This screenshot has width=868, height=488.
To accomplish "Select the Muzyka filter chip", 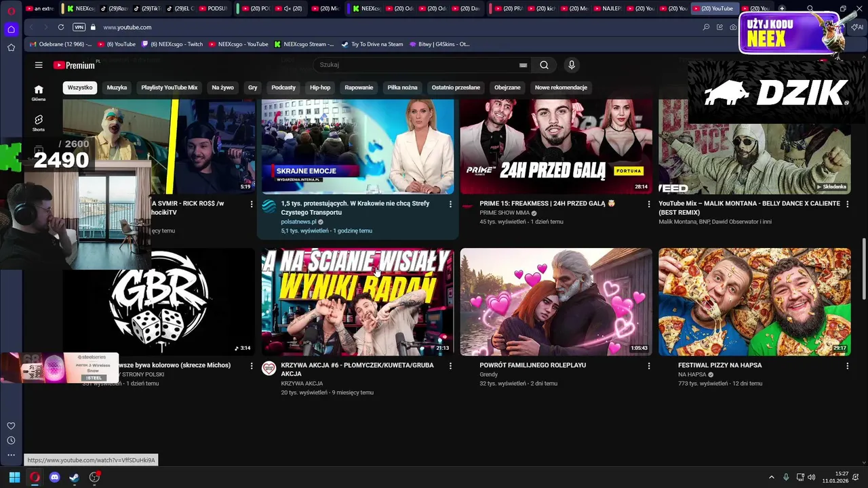I will [117, 87].
